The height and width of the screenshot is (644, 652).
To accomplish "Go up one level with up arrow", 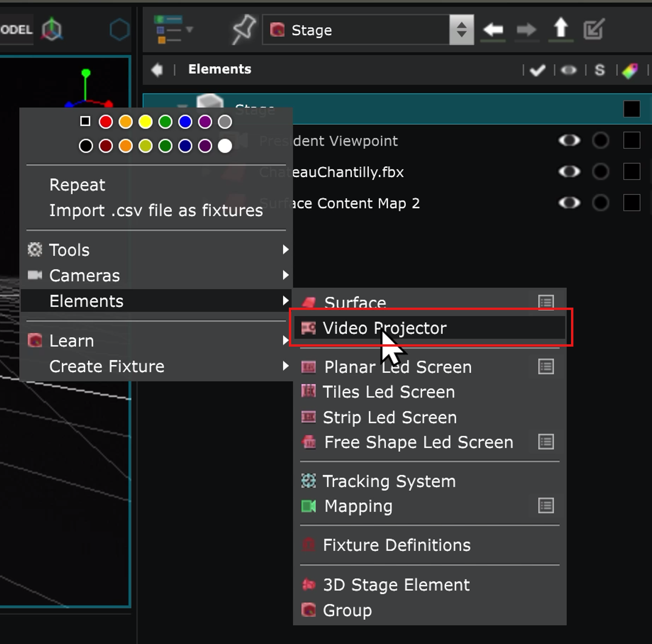I will click(561, 28).
